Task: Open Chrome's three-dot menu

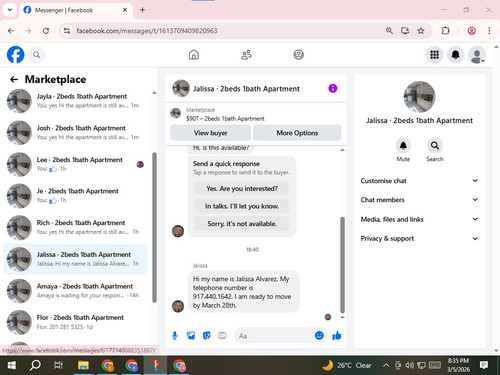Action: tap(489, 31)
